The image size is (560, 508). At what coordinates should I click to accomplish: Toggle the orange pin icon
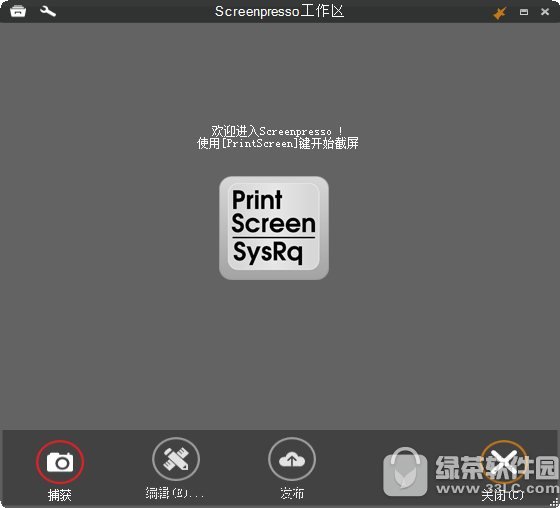tap(499, 13)
